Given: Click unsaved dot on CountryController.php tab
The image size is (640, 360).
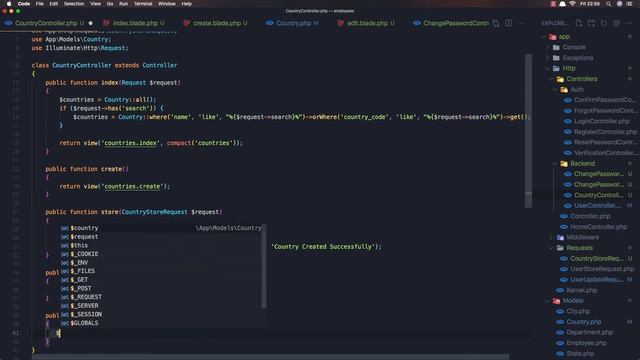Looking at the screenshot, I should 90,23.
